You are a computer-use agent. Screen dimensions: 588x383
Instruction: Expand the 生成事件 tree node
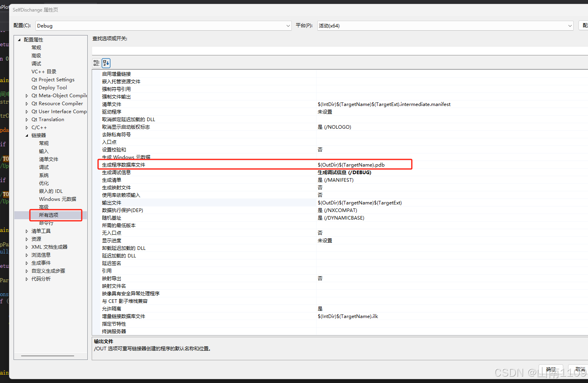click(x=27, y=263)
